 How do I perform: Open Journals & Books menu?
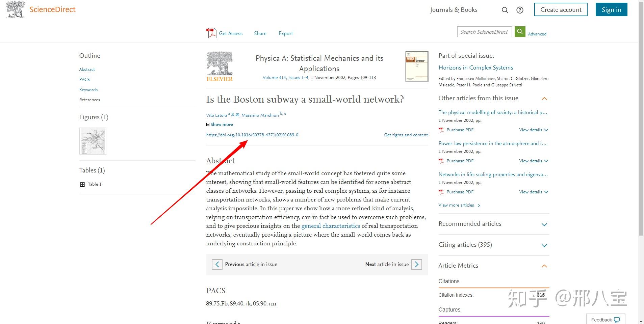tap(454, 10)
